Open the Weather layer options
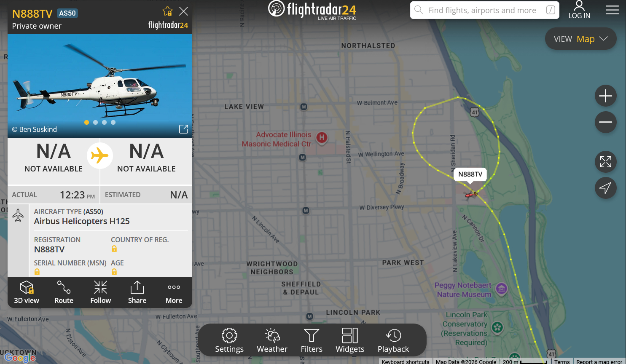The height and width of the screenshot is (364, 626). (x=272, y=340)
